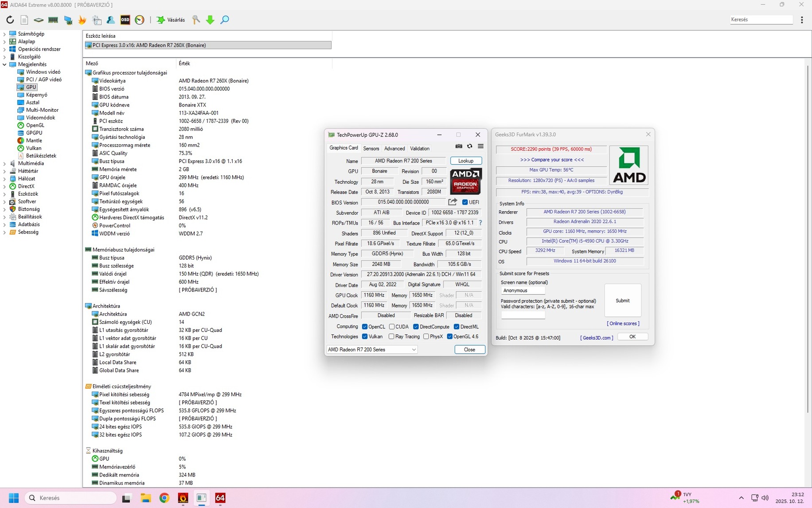This screenshot has height=508, width=812.
Task: Toggle the Vulkan checkbox in GPU-Z
Action: (x=365, y=337)
